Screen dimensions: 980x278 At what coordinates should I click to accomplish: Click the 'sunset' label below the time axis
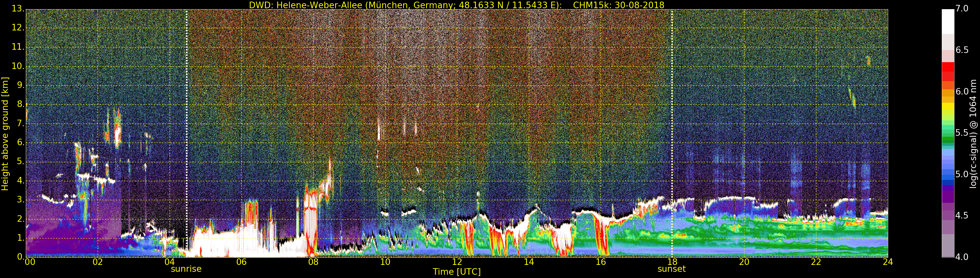click(x=672, y=269)
